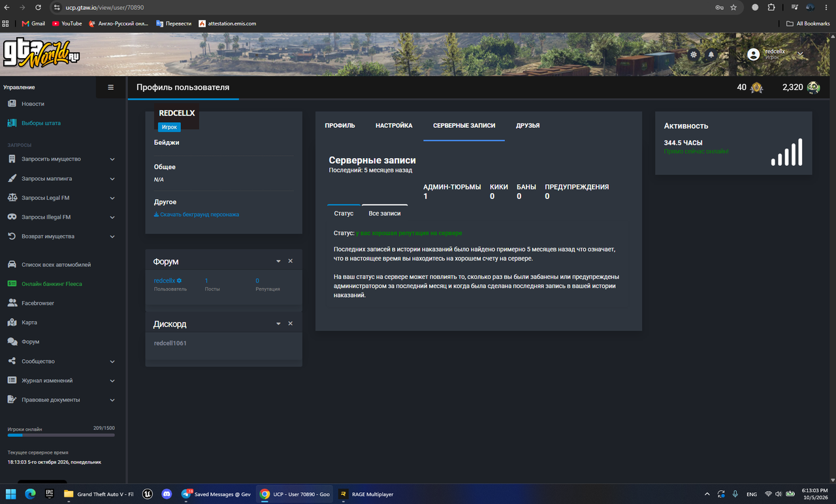Click Скачать бекграунд персонажа link
The image size is (836, 504).
[197, 215]
